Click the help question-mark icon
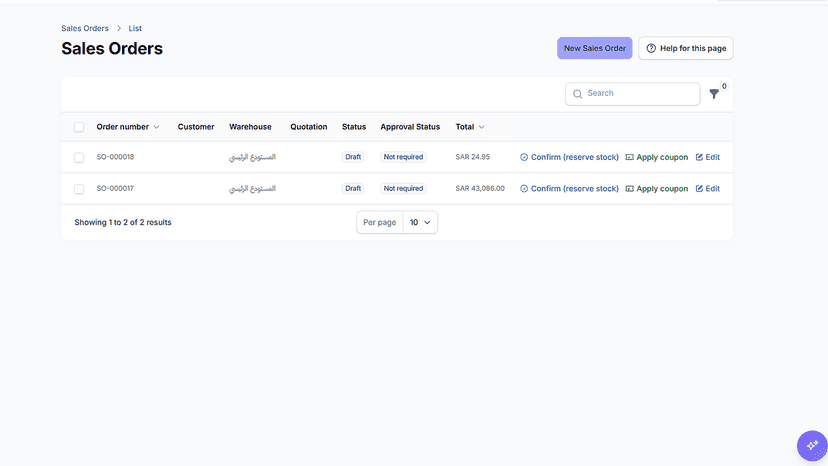Viewport: 828px width, 466px height. point(651,48)
